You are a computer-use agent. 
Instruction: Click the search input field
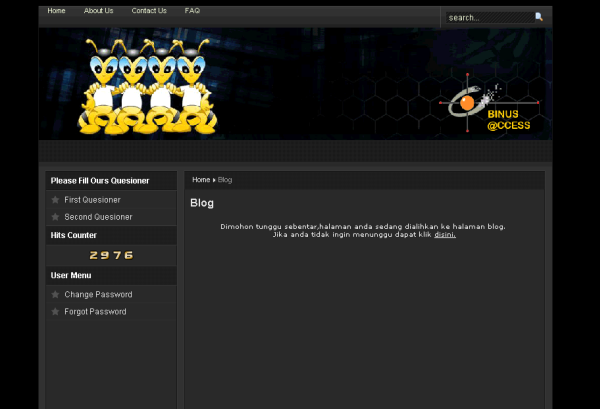pos(490,18)
